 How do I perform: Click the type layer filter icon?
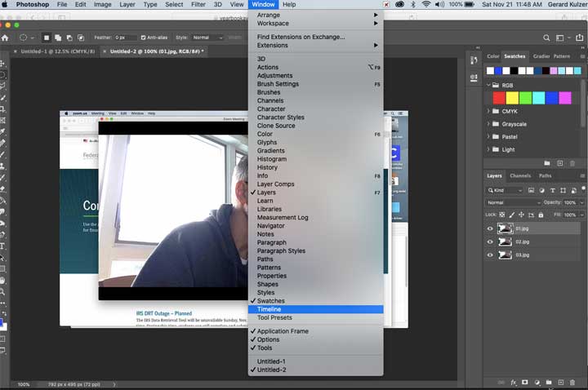[552, 190]
